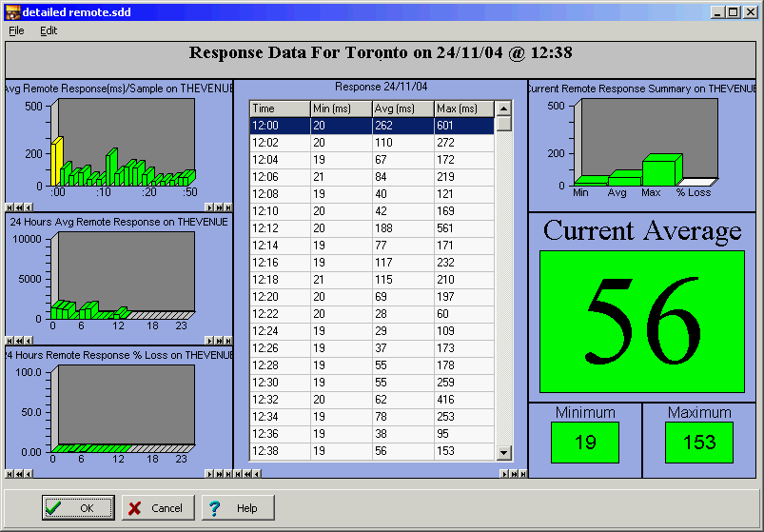Image resolution: width=764 pixels, height=532 pixels.
Task: Jump to last sample in Avg Remote Response/Sample chart
Action: [226, 207]
